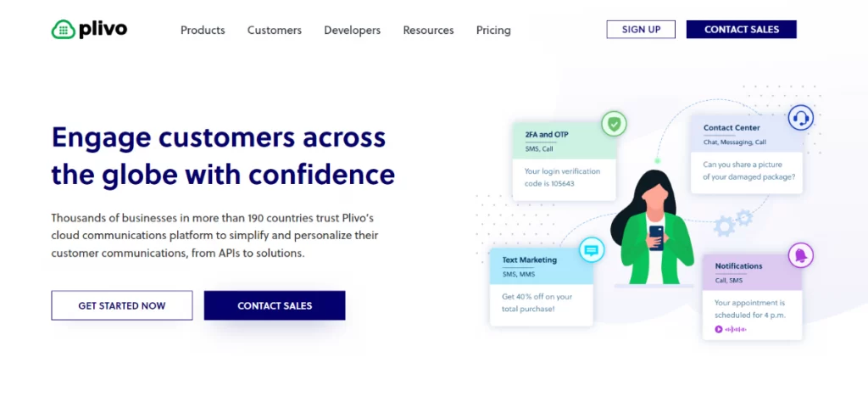
Task: Click the chat bubble Text Marketing icon
Action: 591,250
